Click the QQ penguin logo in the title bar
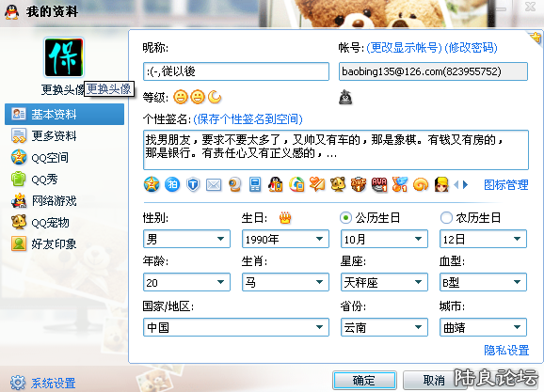This screenshot has height=392, width=544. [12, 12]
